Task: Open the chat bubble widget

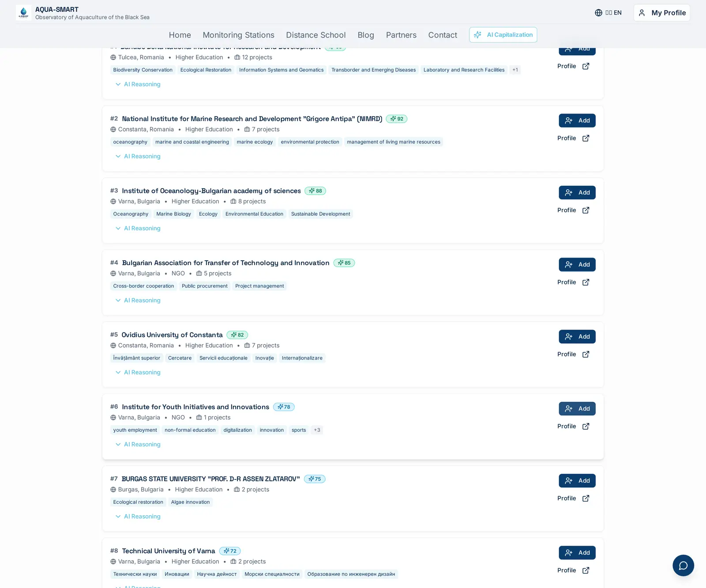Action: [683, 566]
